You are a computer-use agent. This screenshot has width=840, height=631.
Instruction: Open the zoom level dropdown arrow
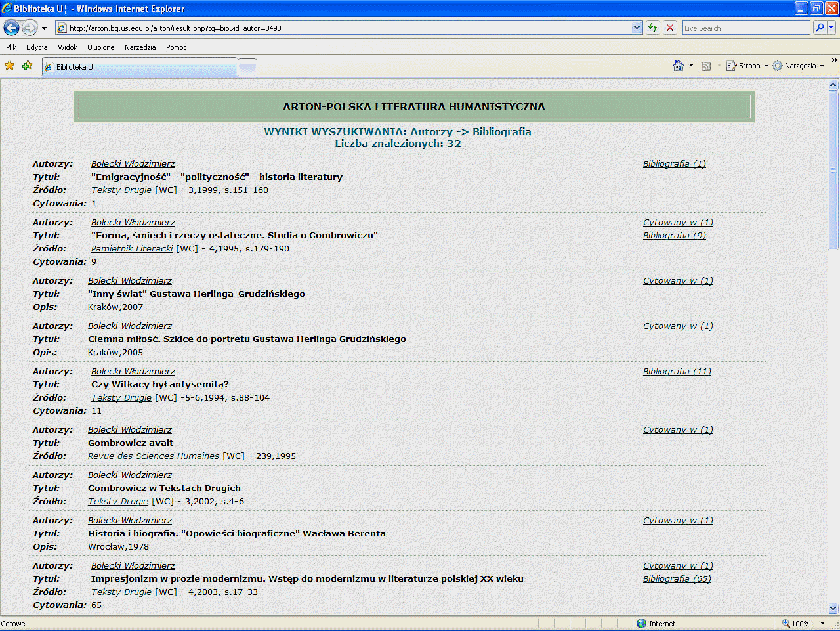(x=822, y=624)
